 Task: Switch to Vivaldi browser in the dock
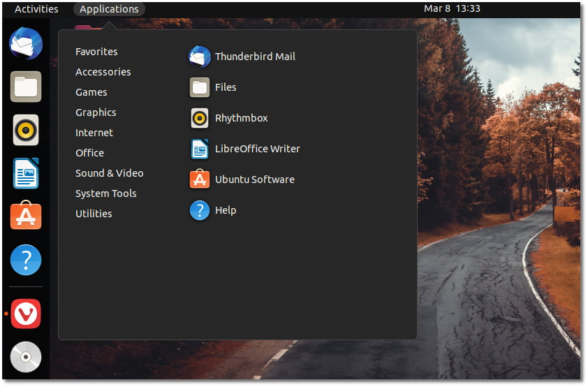tap(26, 314)
